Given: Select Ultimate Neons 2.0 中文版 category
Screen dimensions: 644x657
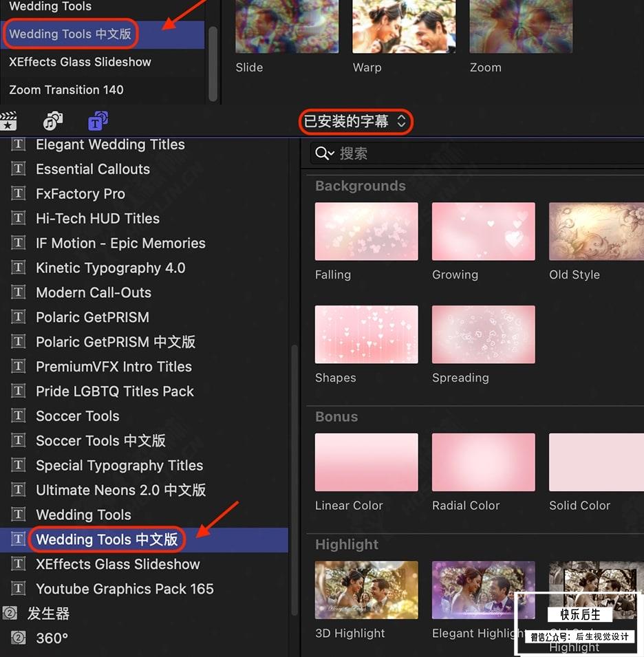Looking at the screenshot, I should (121, 490).
